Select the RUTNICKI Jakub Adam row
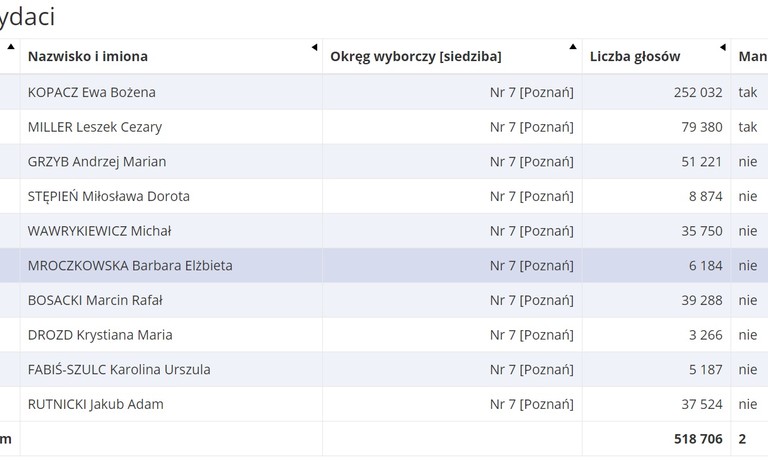 pyautogui.click(x=96, y=405)
